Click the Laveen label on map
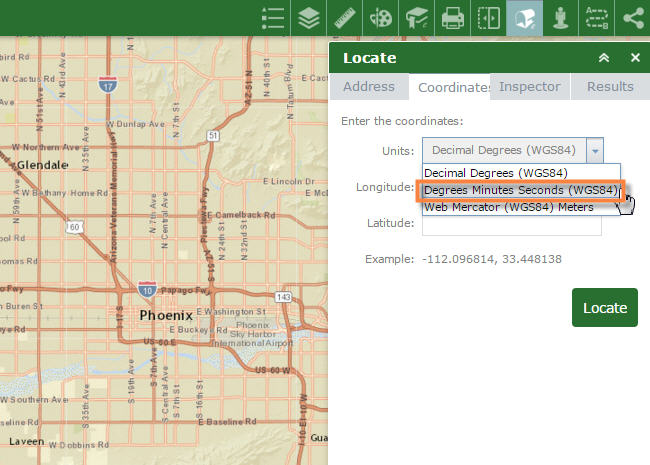The height and width of the screenshot is (465, 650). click(27, 442)
